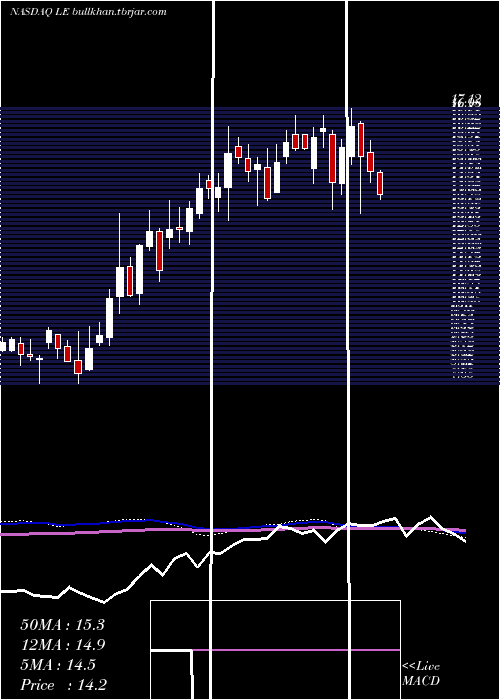Viewport: 500px width, 700px height.
Task: Click the '50MA : 15.3' reading
Action: coord(62,625)
